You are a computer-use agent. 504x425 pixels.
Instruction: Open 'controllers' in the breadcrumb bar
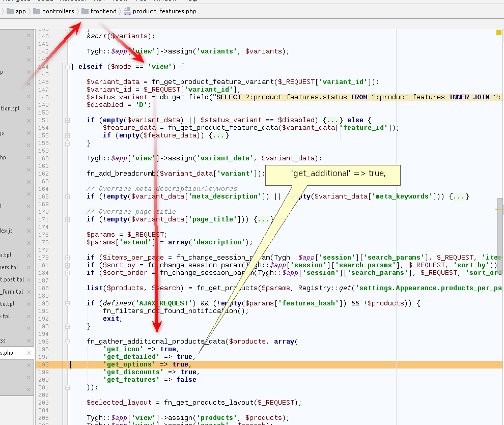point(58,11)
